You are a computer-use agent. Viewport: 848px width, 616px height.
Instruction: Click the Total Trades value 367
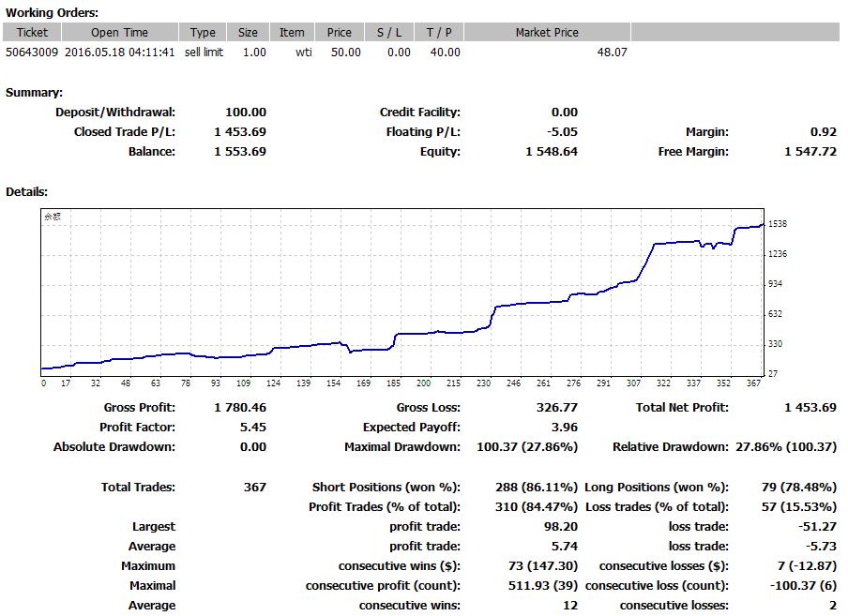[x=254, y=487]
